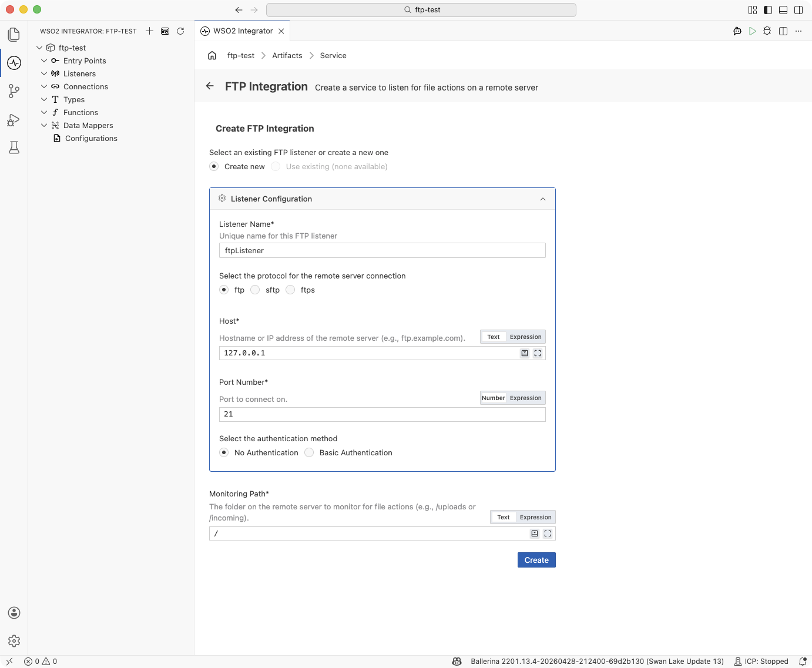The height and width of the screenshot is (668, 812).
Task: Refresh the WSO2 Integrator project tree
Action: coord(180,31)
